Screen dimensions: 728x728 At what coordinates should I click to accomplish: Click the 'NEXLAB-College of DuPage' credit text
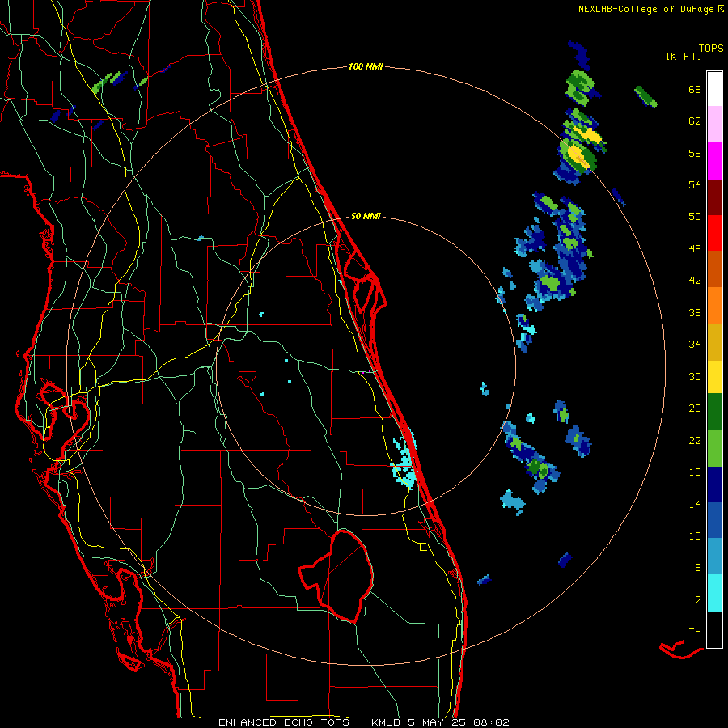pos(645,9)
